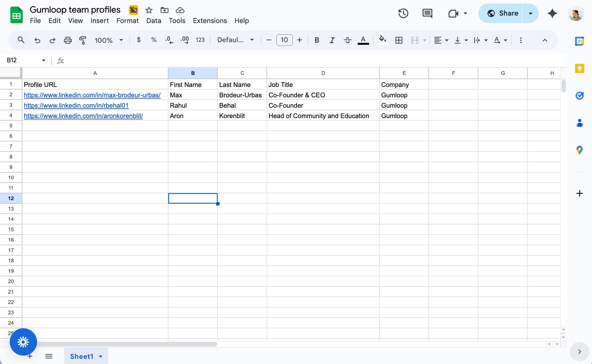The image size is (592, 364).
Task: Open the Sheet1 tab menu
Action: [100, 356]
